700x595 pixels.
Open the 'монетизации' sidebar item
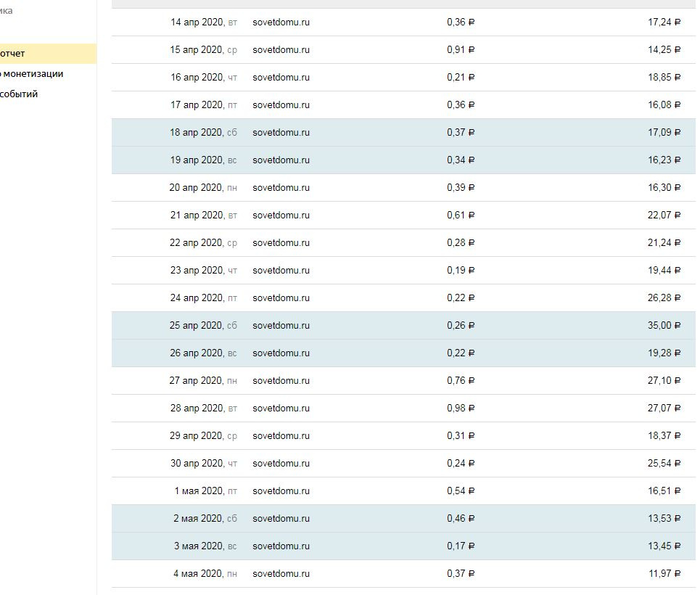(33, 74)
